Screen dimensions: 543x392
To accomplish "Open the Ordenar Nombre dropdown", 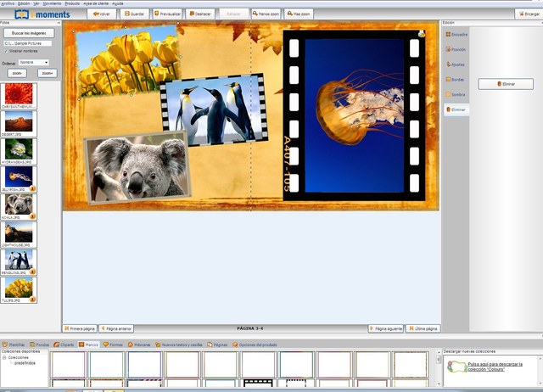I will click(x=34, y=62).
